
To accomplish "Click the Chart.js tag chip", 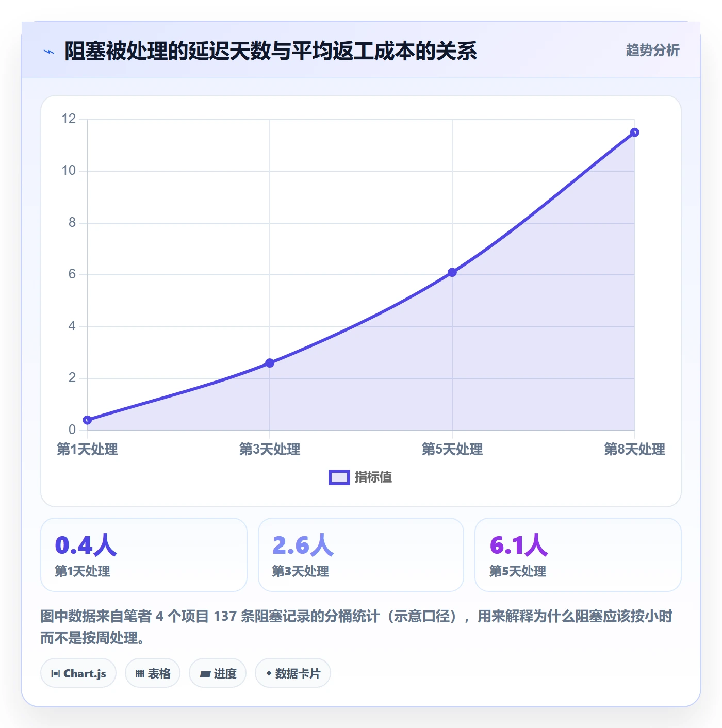I will pos(78,673).
